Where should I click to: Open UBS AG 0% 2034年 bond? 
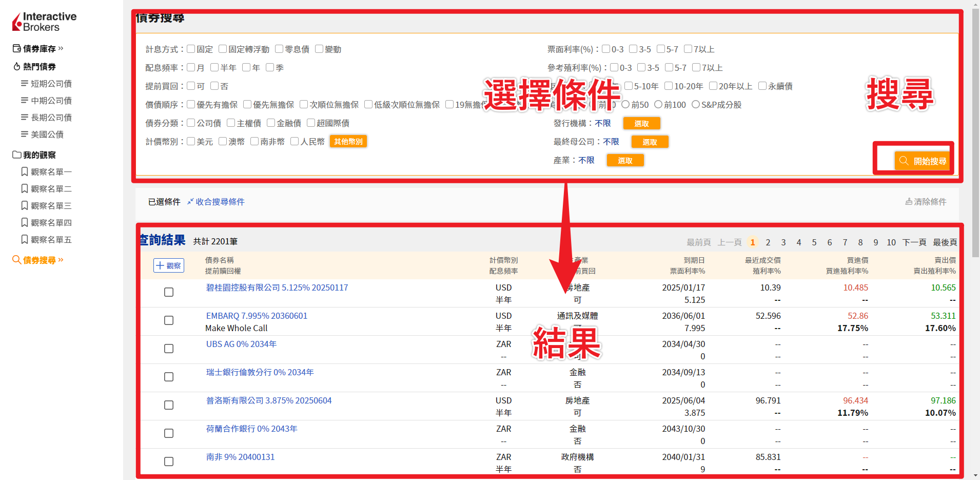(242, 344)
